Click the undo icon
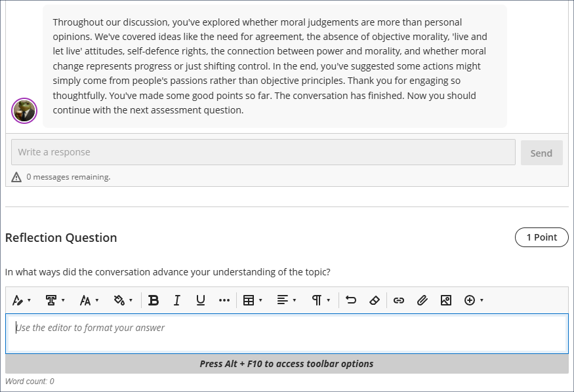 (x=351, y=300)
